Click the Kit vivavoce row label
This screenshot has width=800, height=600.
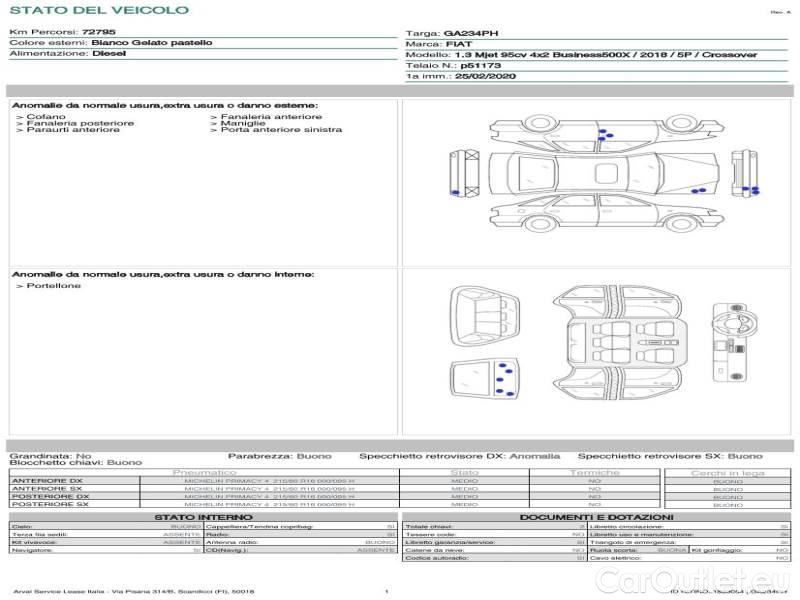(34, 542)
